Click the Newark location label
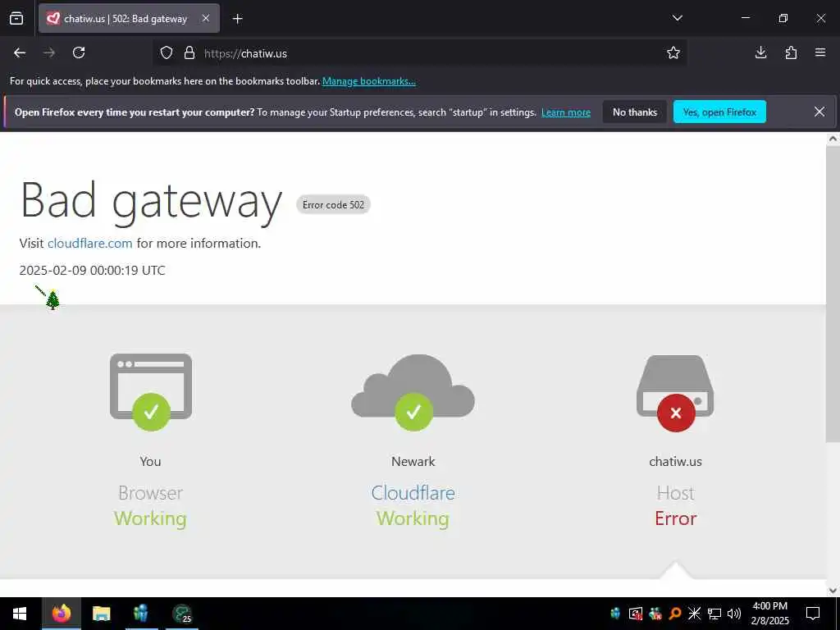 tap(413, 461)
